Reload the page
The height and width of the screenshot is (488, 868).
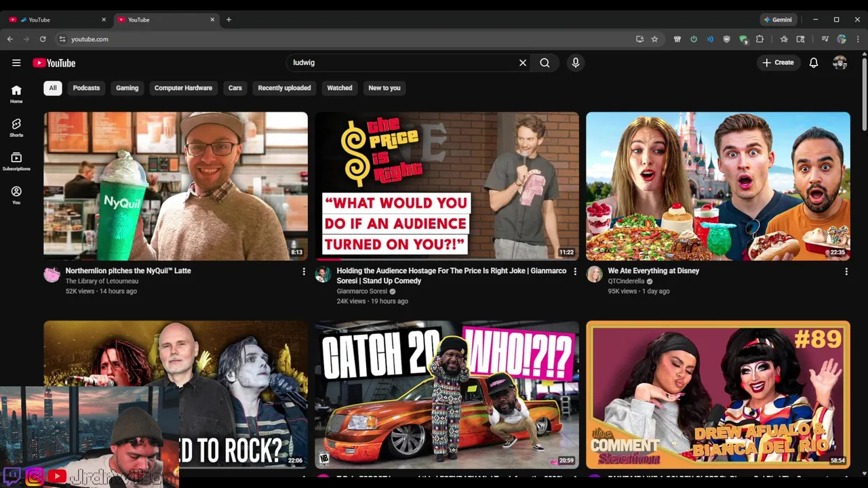(43, 39)
